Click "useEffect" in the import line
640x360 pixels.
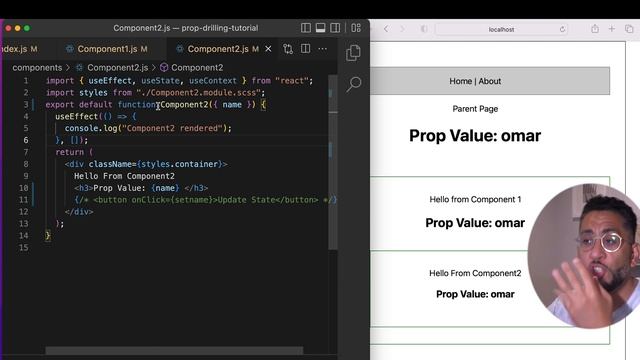[110, 81]
